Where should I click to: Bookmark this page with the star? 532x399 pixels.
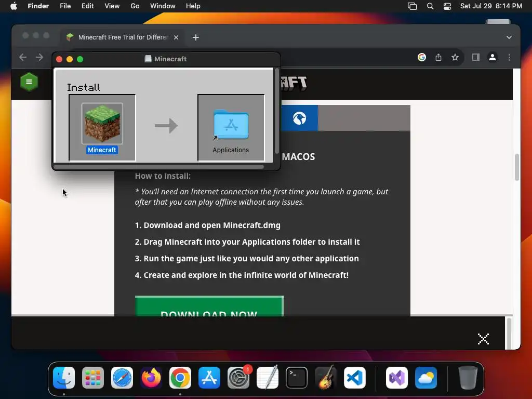click(455, 57)
